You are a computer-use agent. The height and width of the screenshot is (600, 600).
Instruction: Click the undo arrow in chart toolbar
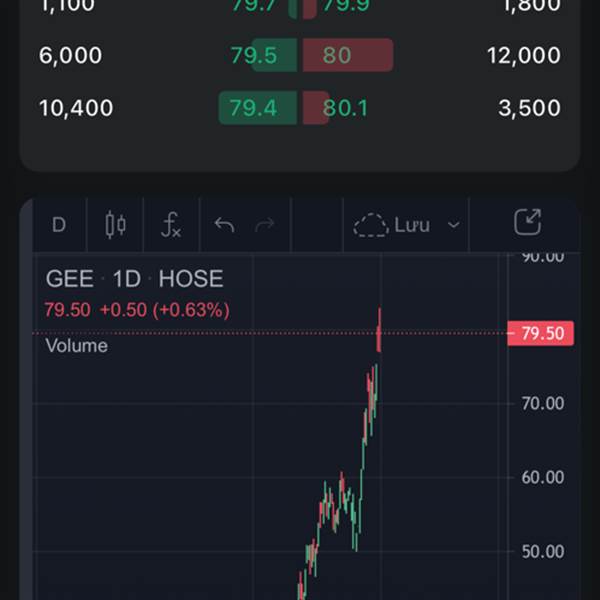tap(224, 225)
